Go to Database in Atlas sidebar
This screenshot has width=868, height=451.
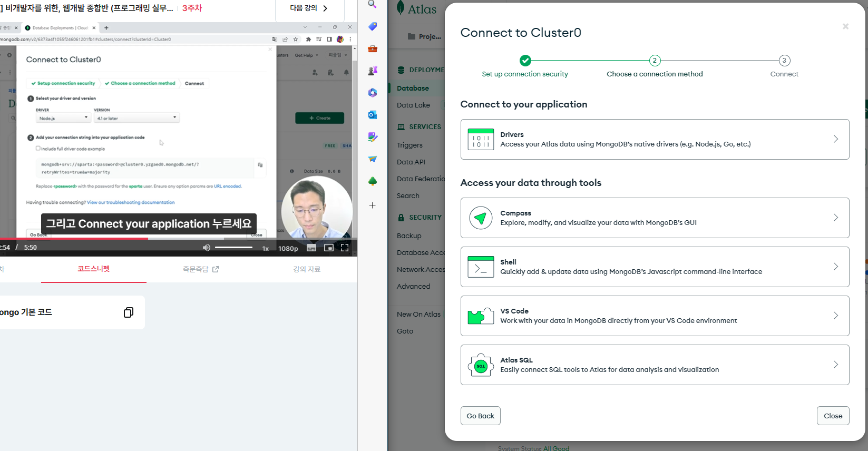(x=413, y=89)
